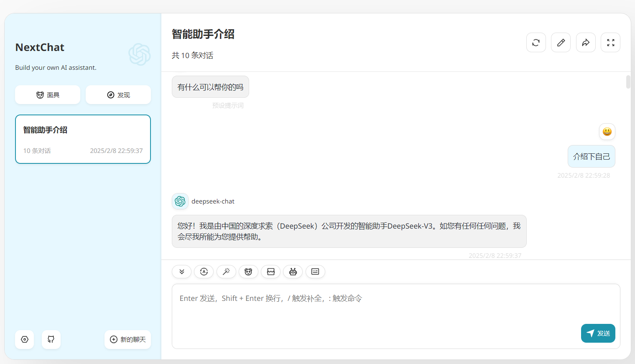Open quick prompts with the magic wand icon
Viewport: 635px width, 364px height.
point(226,272)
